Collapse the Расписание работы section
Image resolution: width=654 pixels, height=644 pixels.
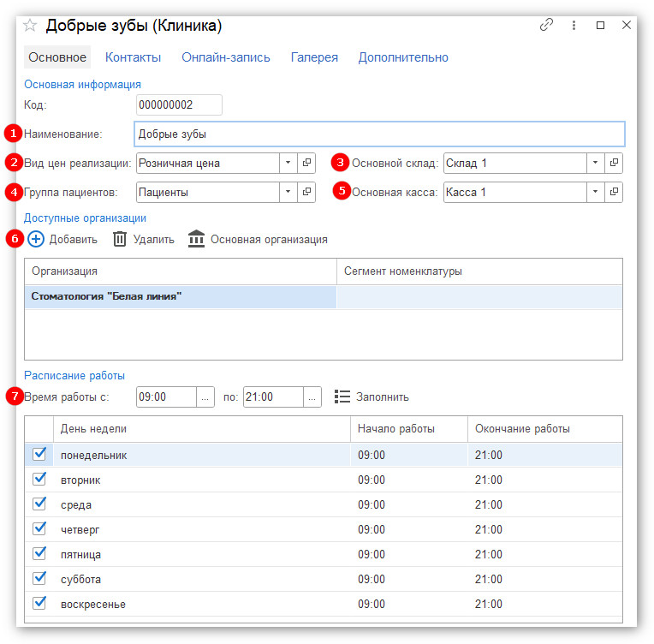point(74,376)
